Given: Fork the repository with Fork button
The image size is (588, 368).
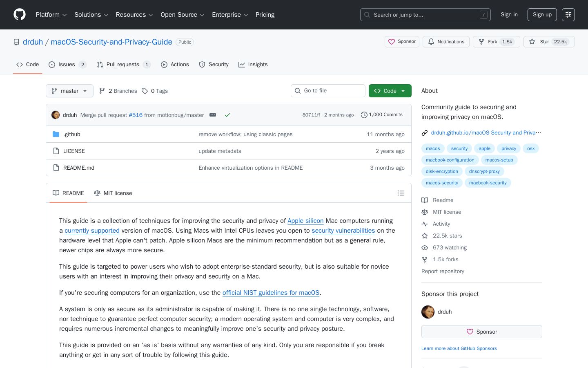Looking at the screenshot, I should point(496,42).
